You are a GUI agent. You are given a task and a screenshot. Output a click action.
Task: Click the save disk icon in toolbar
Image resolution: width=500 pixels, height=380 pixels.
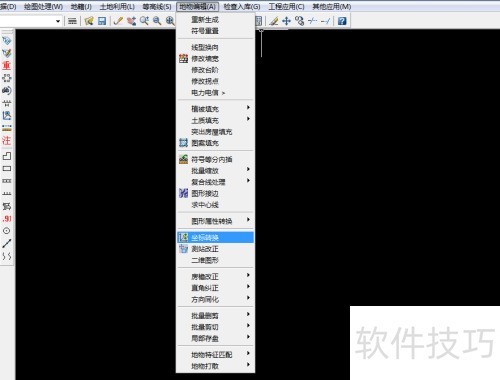(102, 21)
